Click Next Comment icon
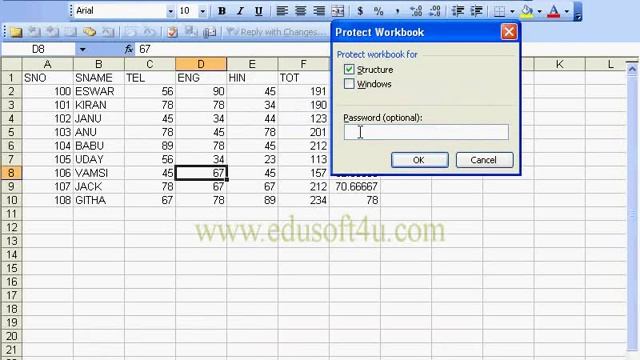 point(53,32)
